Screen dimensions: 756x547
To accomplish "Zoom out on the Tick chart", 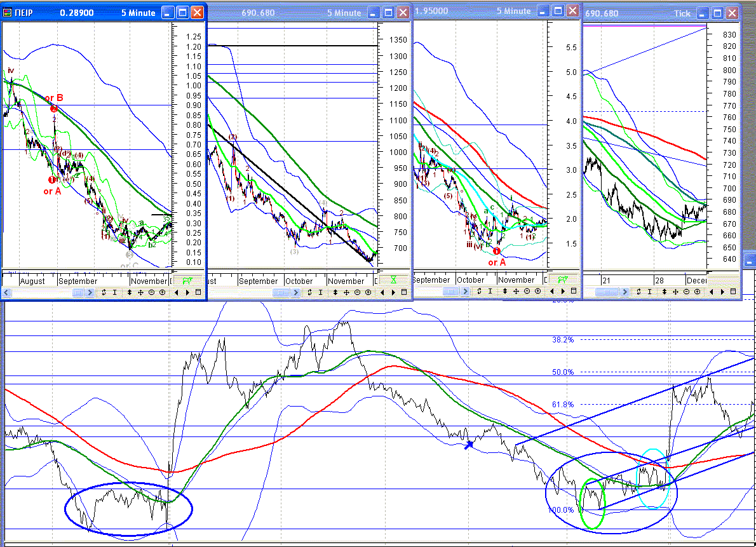I will pos(687,291).
